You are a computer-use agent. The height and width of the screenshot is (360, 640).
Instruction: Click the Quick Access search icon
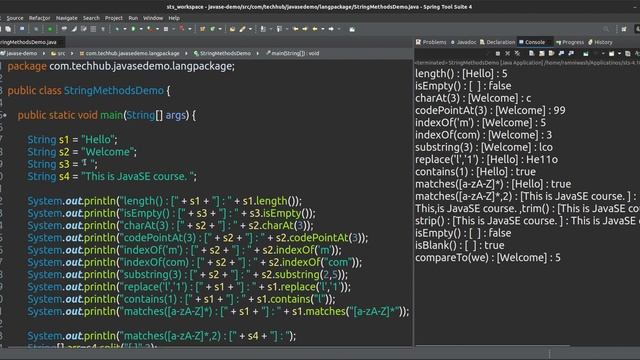606,29
